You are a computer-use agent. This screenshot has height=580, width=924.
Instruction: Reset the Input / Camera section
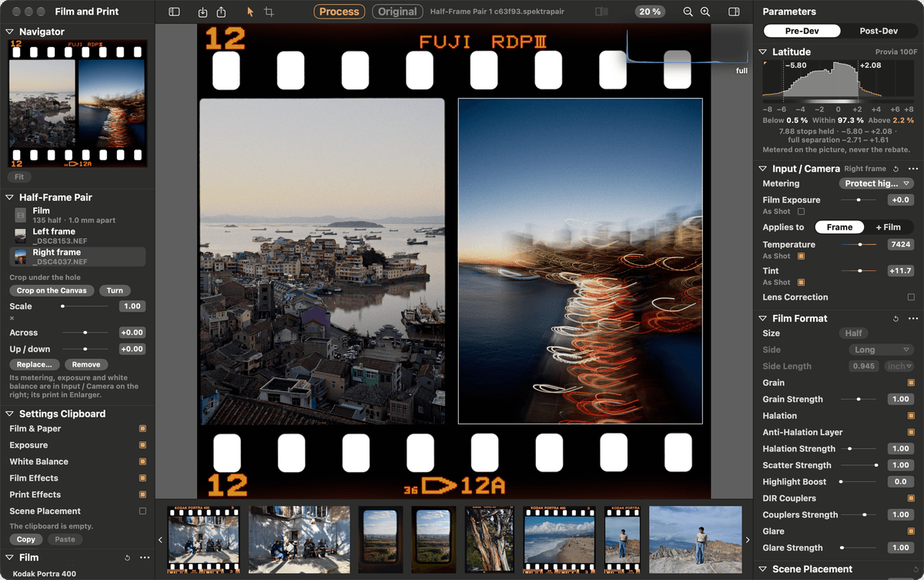click(896, 169)
